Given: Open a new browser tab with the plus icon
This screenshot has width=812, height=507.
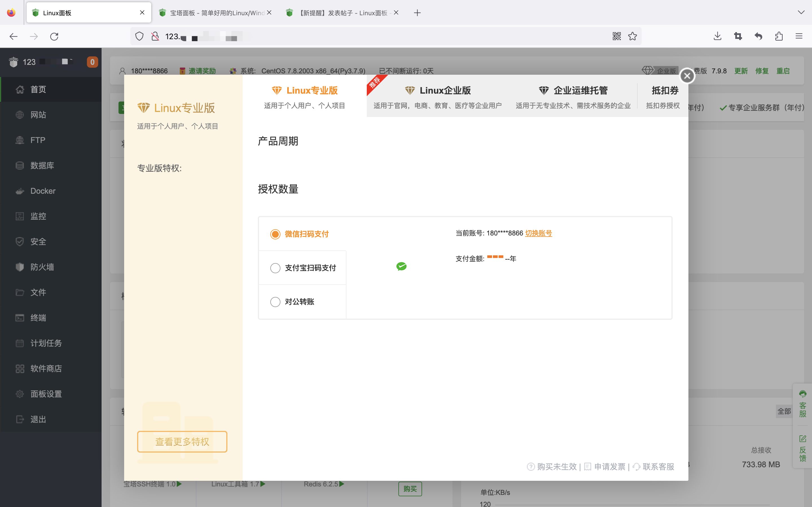Looking at the screenshot, I should [x=417, y=13].
